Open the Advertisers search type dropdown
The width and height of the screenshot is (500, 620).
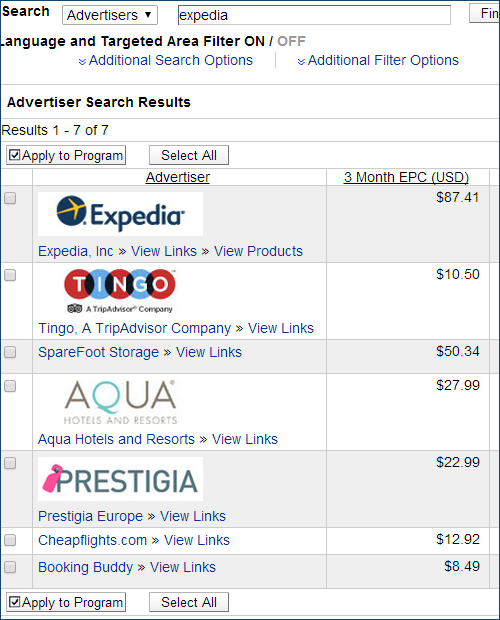[110, 15]
